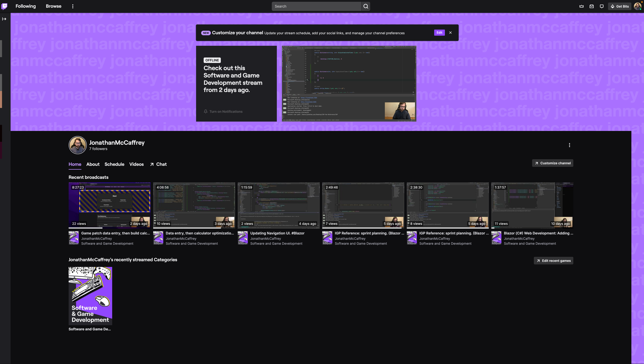Click the Twitch logo home icon
Screen dimensions: 644x364
pos(5,6)
